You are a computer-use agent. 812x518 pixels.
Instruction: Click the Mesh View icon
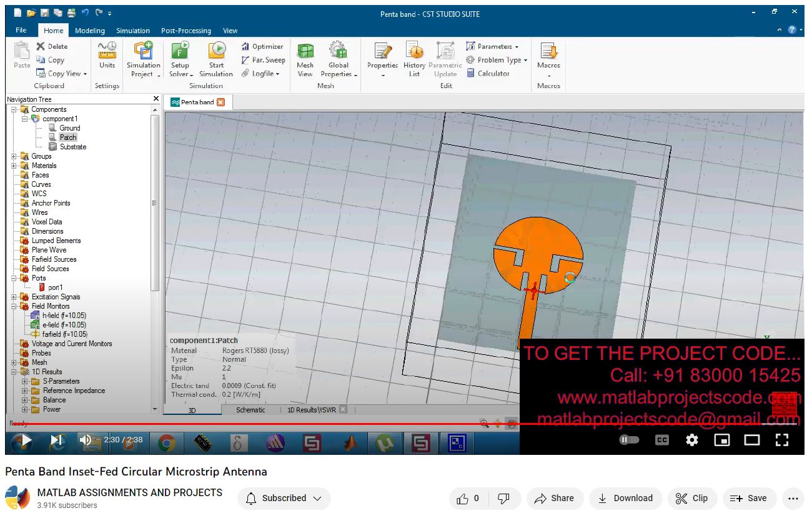[x=305, y=52]
